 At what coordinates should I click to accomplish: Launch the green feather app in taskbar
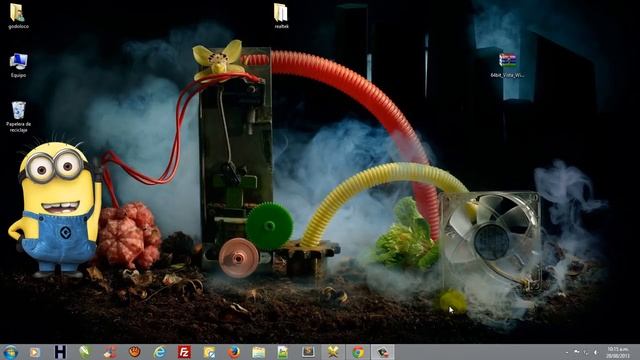pyautogui.click(x=85, y=352)
